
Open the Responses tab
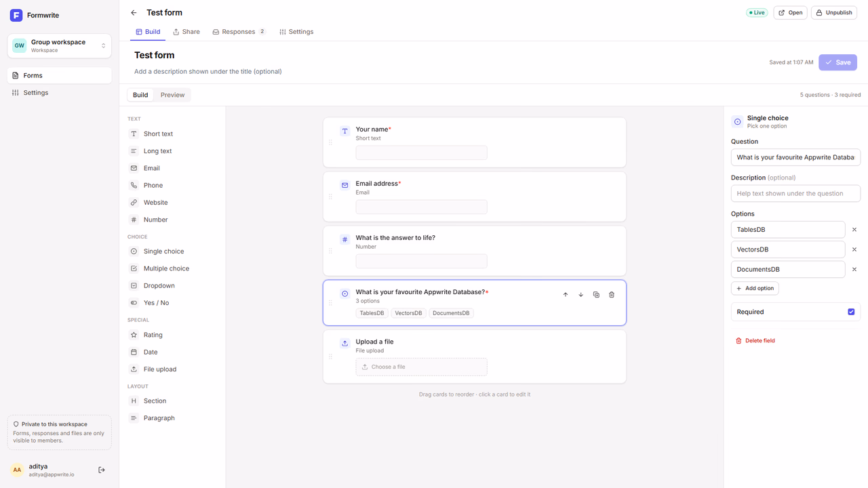pos(239,32)
